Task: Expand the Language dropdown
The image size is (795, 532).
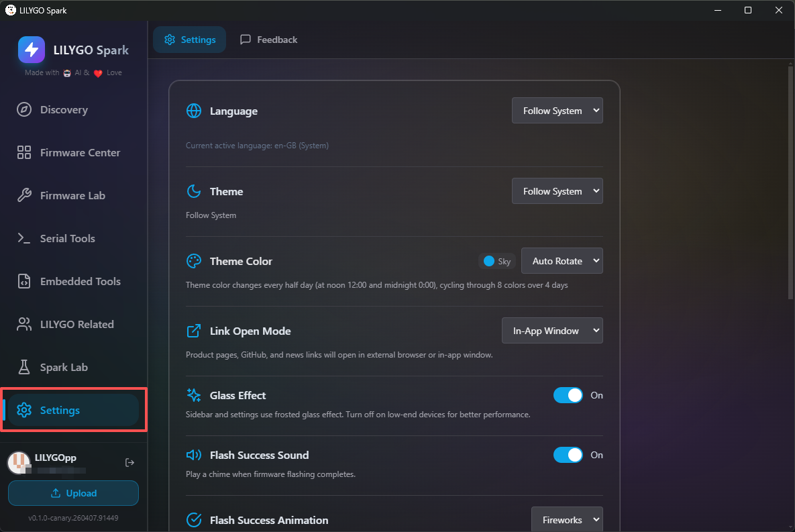Action: [x=557, y=111]
